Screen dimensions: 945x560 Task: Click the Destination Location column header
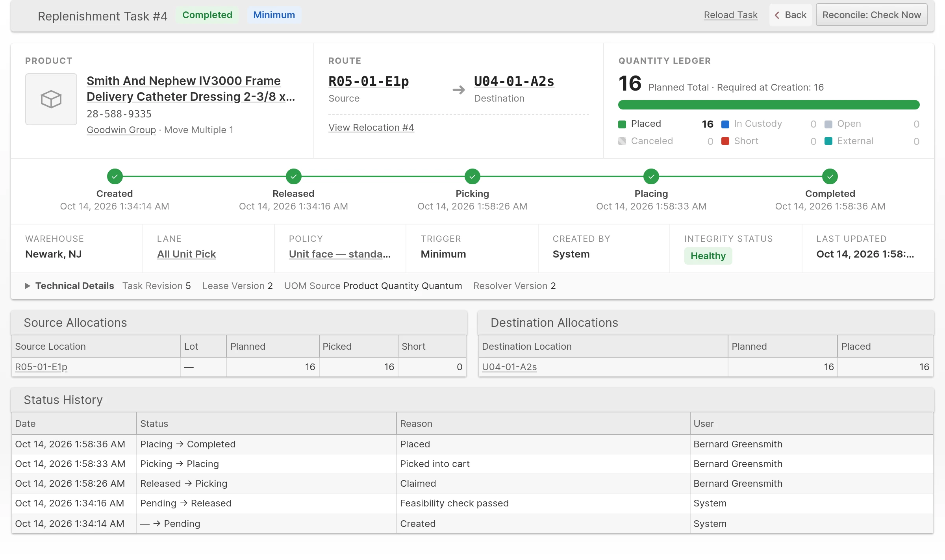[603, 347]
